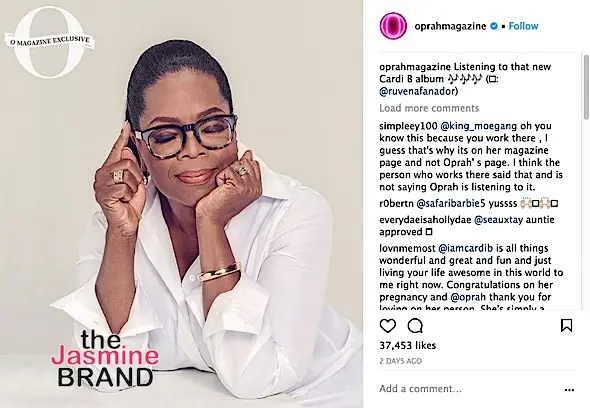590x408 pixels.
Task: Click the comments scrollbar
Action: tap(586, 87)
